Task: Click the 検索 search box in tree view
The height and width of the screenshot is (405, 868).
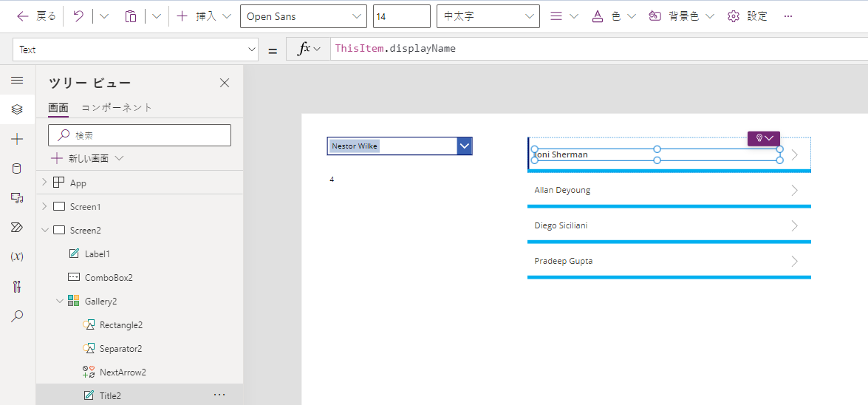Action: pyautogui.click(x=140, y=135)
